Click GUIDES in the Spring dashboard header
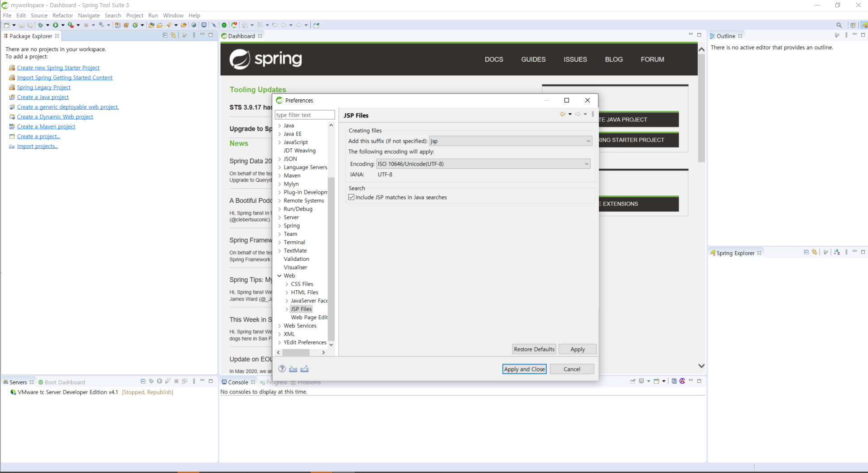This screenshot has height=473, width=868. coord(533,59)
